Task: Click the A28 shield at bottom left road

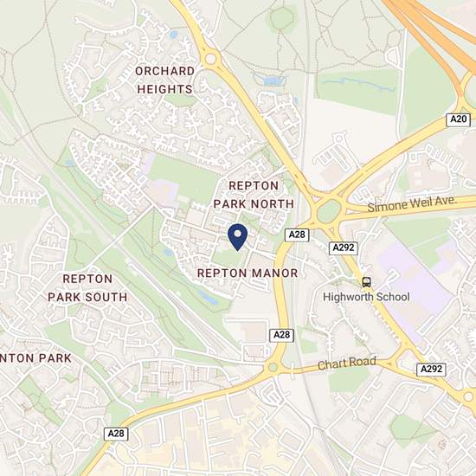Action: coord(116,434)
